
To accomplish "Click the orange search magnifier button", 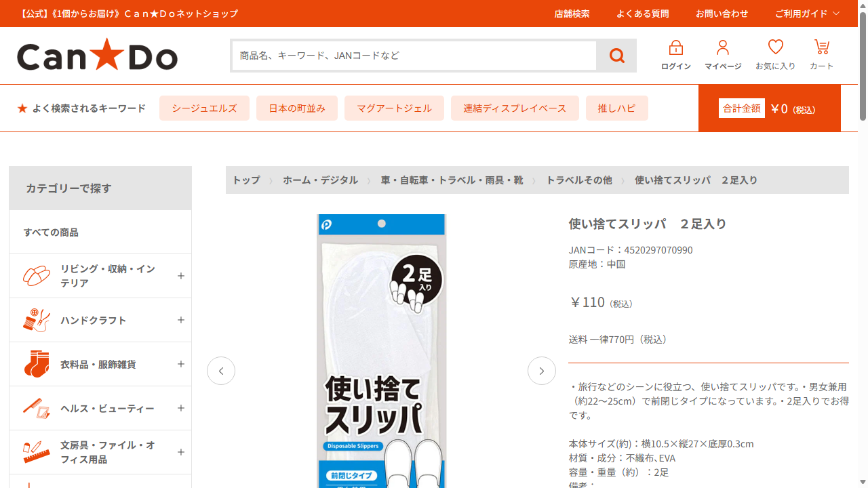I will (616, 56).
